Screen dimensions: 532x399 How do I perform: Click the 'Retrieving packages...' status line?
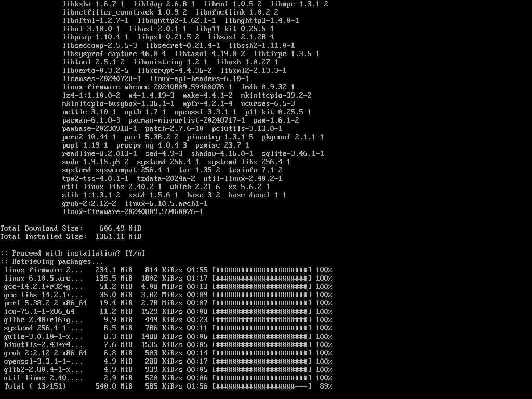tap(51, 262)
